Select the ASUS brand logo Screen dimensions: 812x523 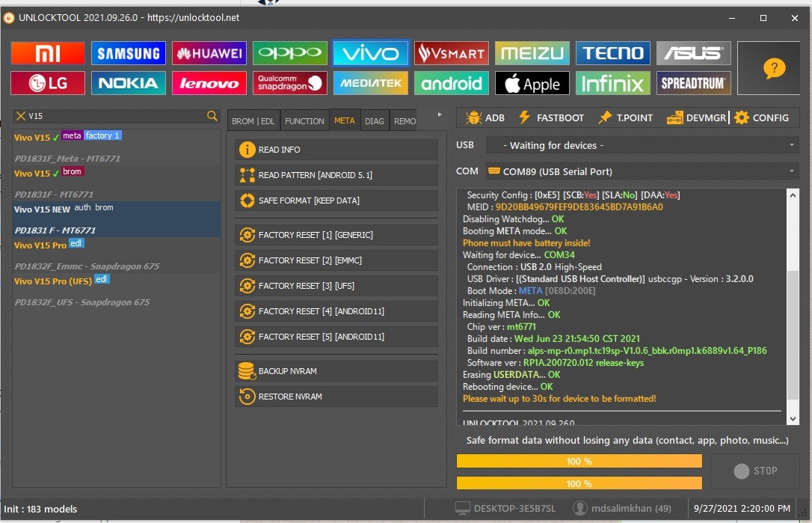(694, 53)
